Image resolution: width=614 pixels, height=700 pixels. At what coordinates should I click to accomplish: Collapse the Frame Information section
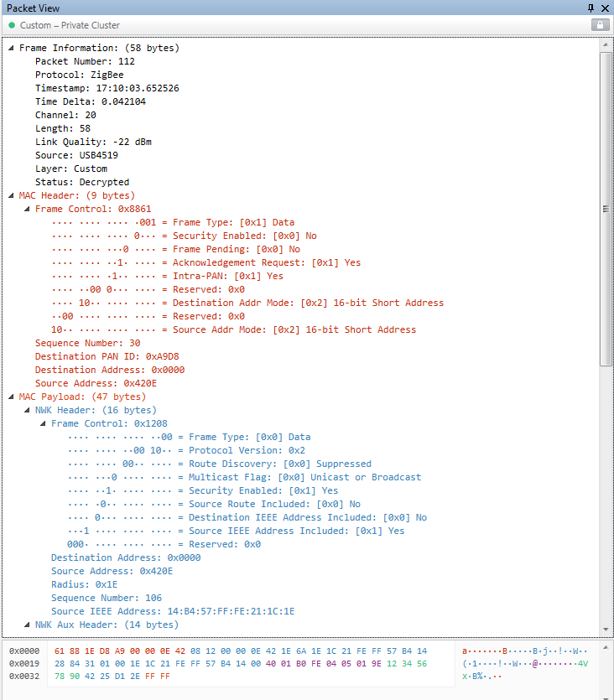10,49
